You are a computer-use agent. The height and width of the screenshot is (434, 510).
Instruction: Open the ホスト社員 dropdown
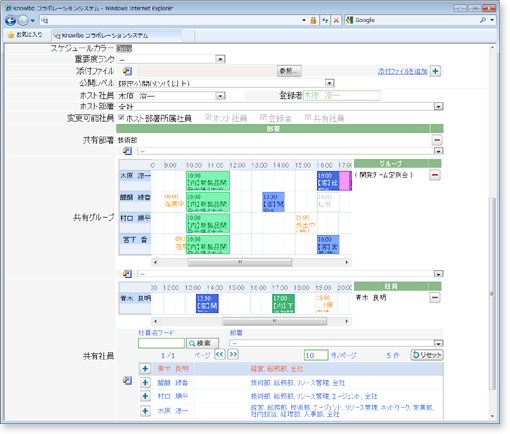point(220,96)
